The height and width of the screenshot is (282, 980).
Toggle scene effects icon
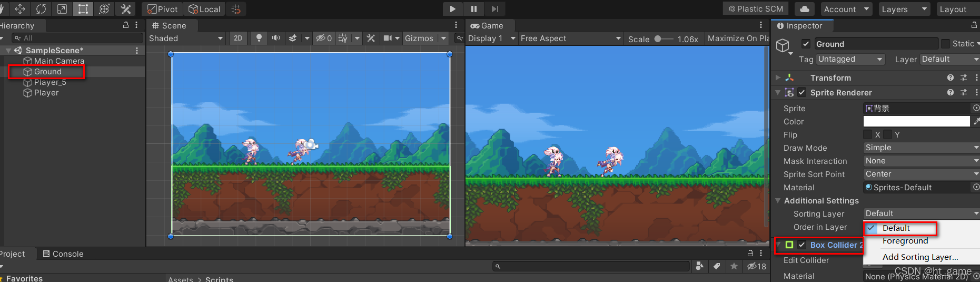coord(293,38)
